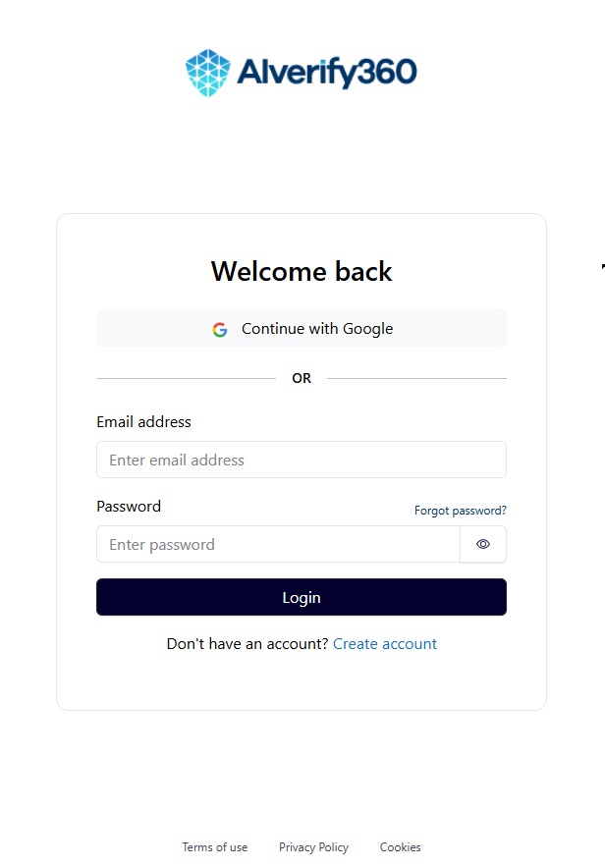Click the AIverify360 brand name text
605x868 pixels.
click(x=326, y=72)
